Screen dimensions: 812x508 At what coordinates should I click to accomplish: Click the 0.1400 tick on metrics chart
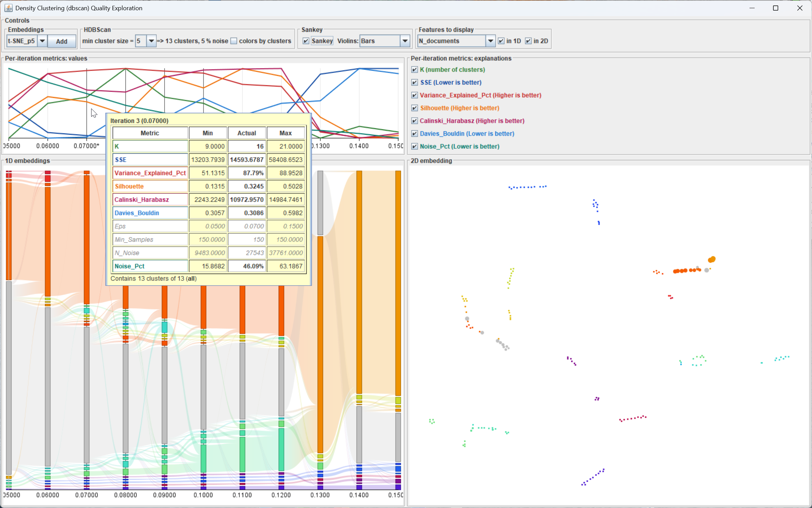[359, 146]
